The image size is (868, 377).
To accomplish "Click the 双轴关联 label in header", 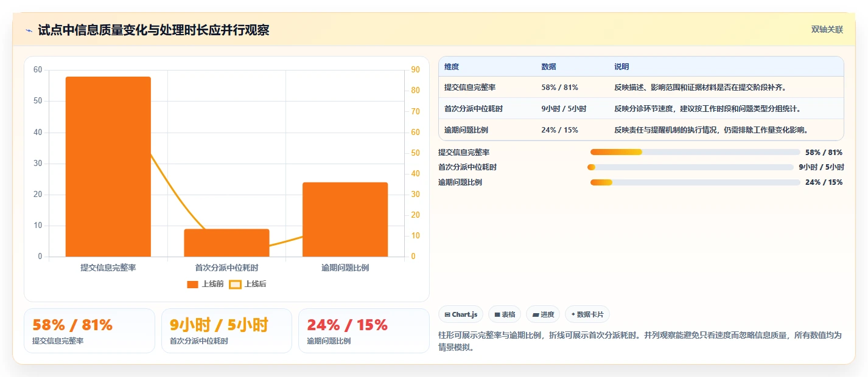I will [827, 29].
